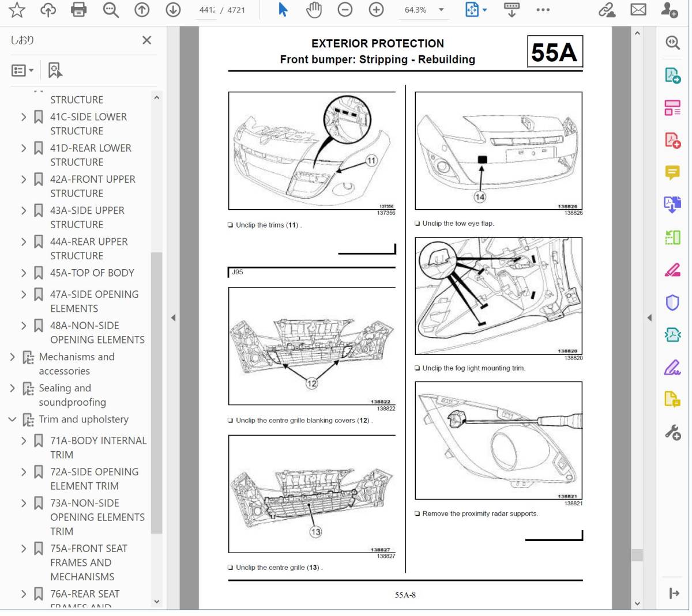Print the document

[79, 10]
